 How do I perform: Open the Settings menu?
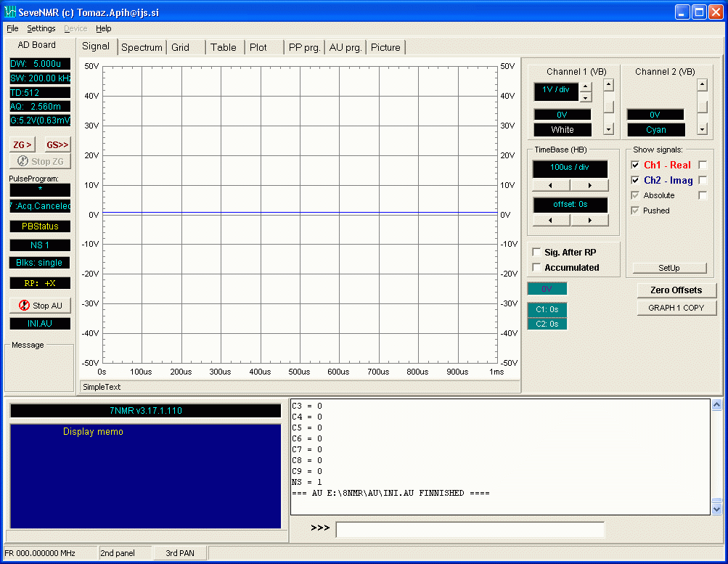coord(41,28)
